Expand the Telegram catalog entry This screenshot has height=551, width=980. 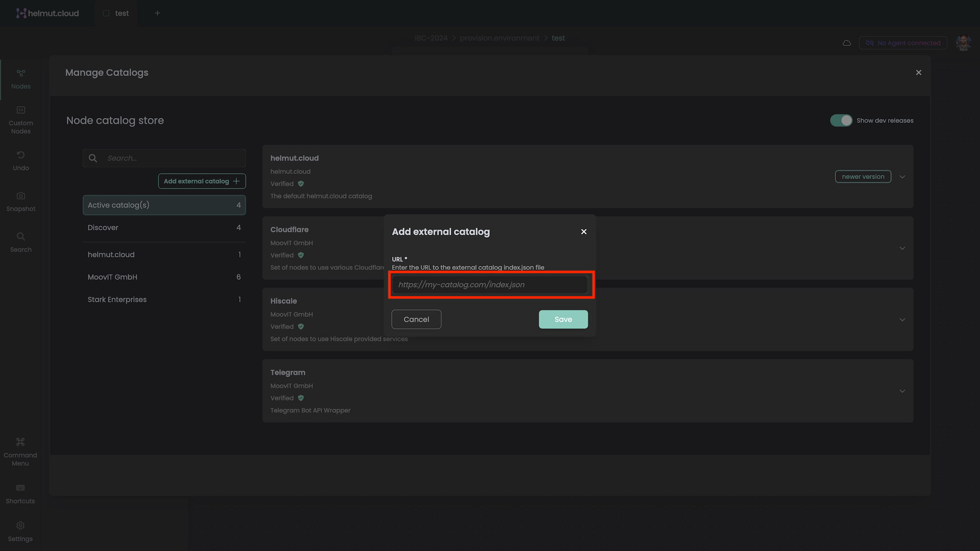(902, 391)
